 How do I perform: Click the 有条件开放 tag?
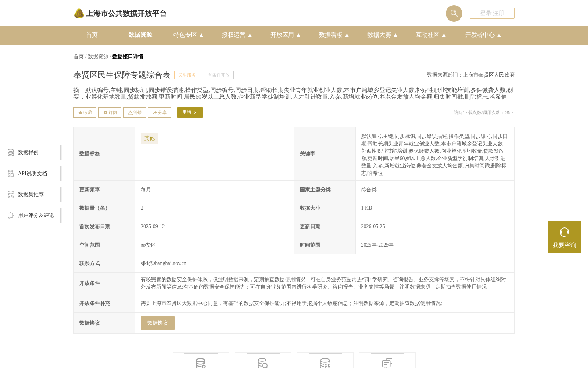[x=219, y=75]
